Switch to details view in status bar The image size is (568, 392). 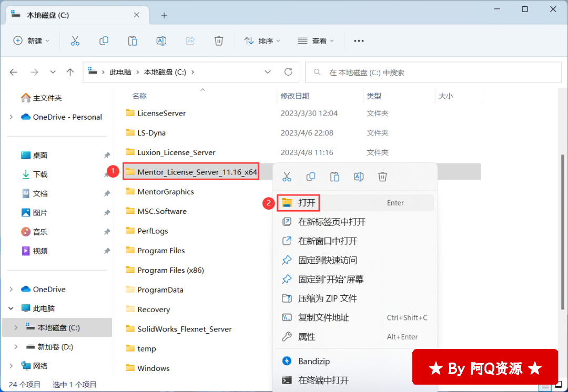point(544,386)
